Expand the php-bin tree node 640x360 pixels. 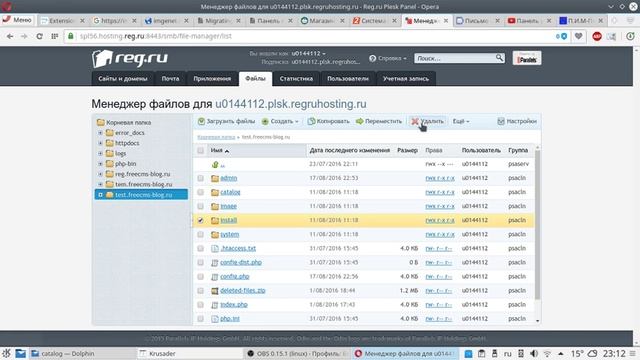(x=100, y=164)
